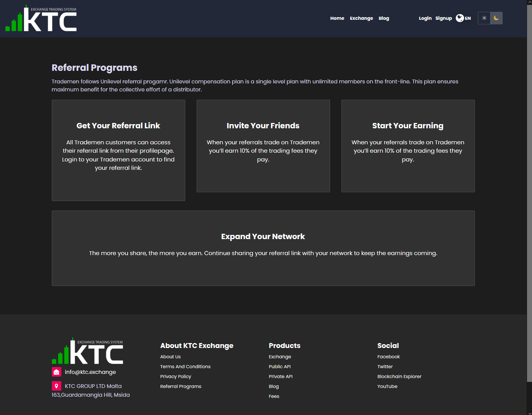Click the pink location pin icon

[x=56, y=386]
